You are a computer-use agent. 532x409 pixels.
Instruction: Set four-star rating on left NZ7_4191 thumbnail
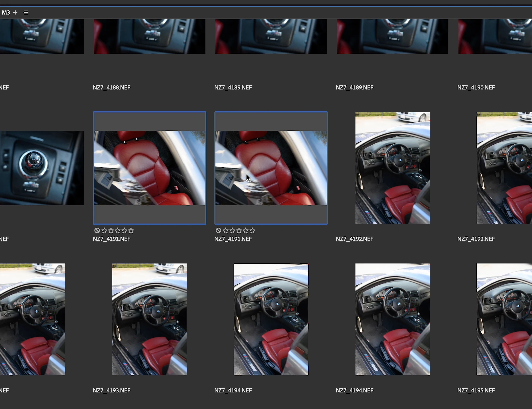pos(124,230)
